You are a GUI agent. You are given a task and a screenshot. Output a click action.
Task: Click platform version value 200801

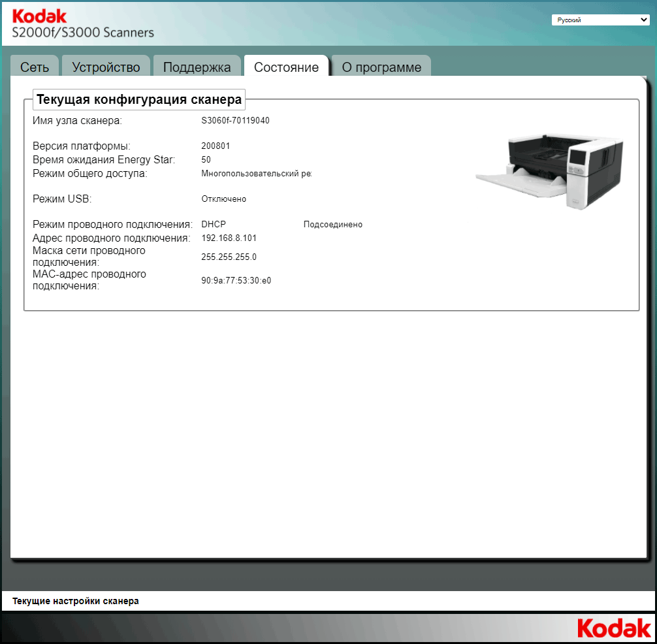point(216,146)
